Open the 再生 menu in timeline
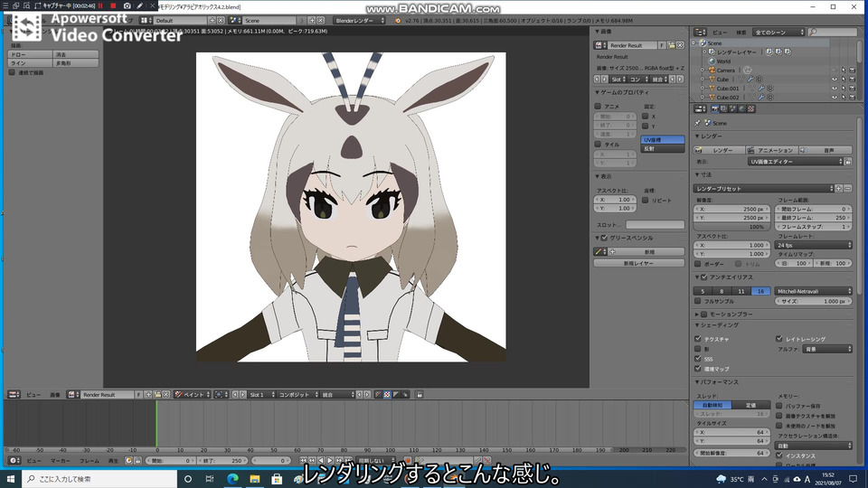This screenshot has width=868, height=488. (113, 460)
